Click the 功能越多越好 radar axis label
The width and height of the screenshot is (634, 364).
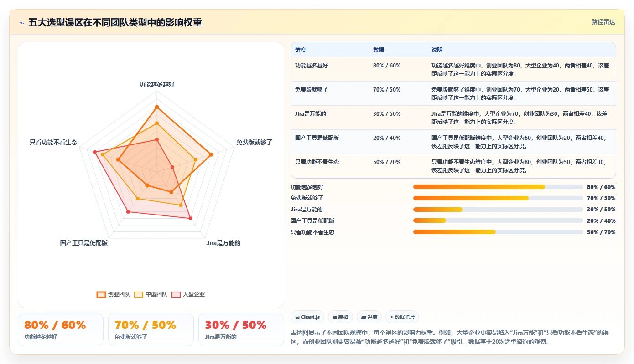(x=157, y=84)
